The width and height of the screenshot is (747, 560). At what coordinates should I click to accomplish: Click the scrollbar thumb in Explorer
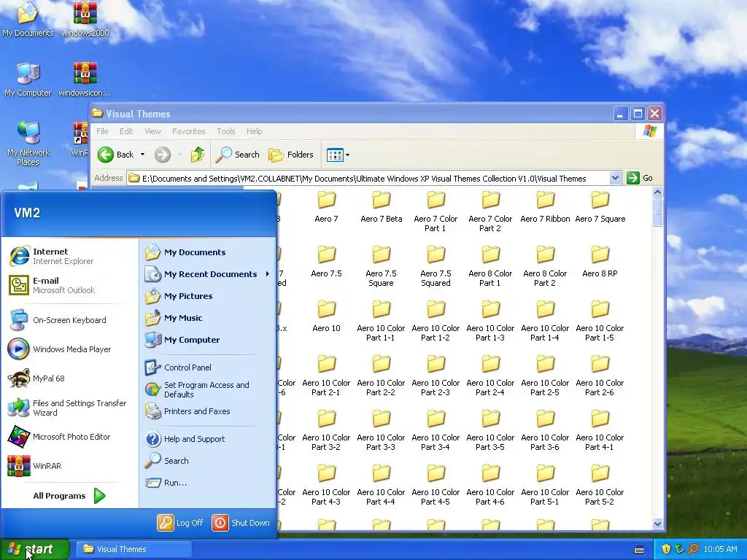(x=657, y=212)
